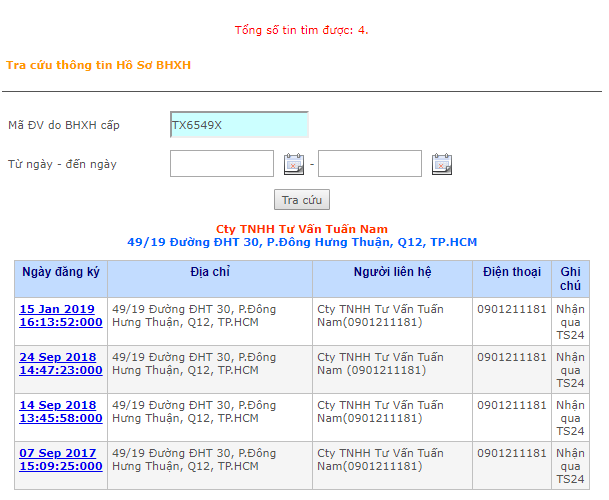Open the 24 Sep 2018 registration record
The height and width of the screenshot is (500, 609).
click(60, 364)
